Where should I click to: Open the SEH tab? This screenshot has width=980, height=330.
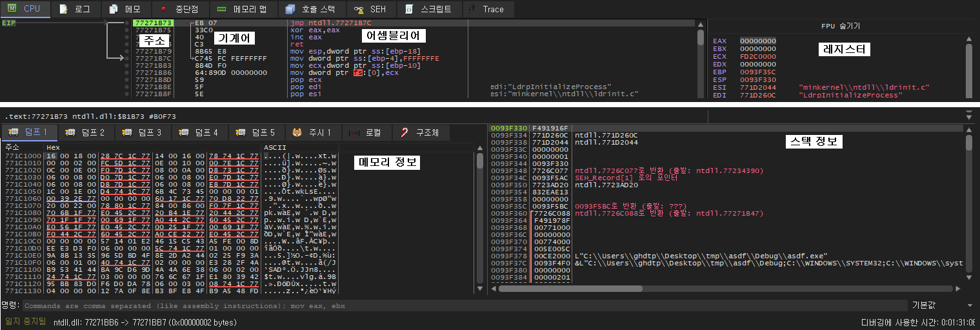(x=370, y=9)
